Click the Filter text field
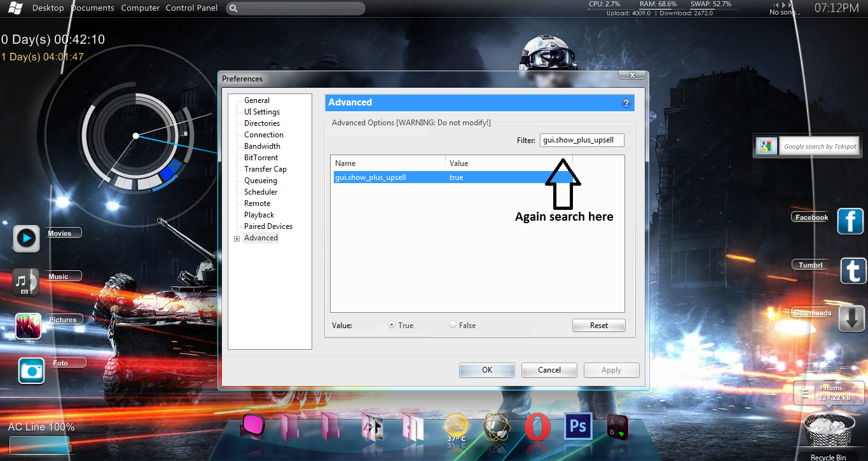 [582, 140]
